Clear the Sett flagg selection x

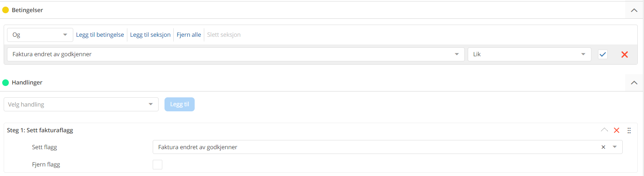pyautogui.click(x=603, y=147)
